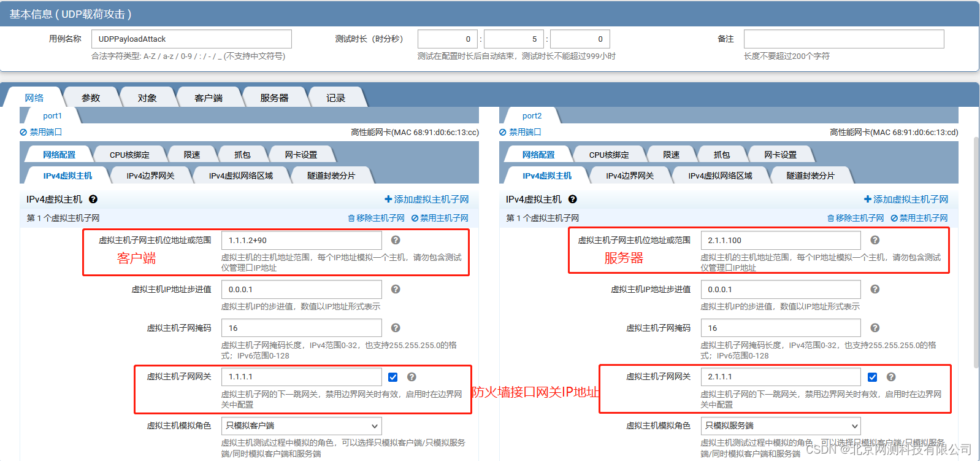
Task: Click help icon for port1 子网掩码 field
Action: 396,328
